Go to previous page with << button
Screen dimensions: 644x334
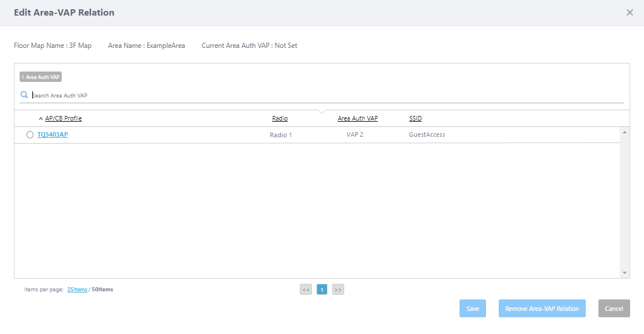pyautogui.click(x=306, y=290)
